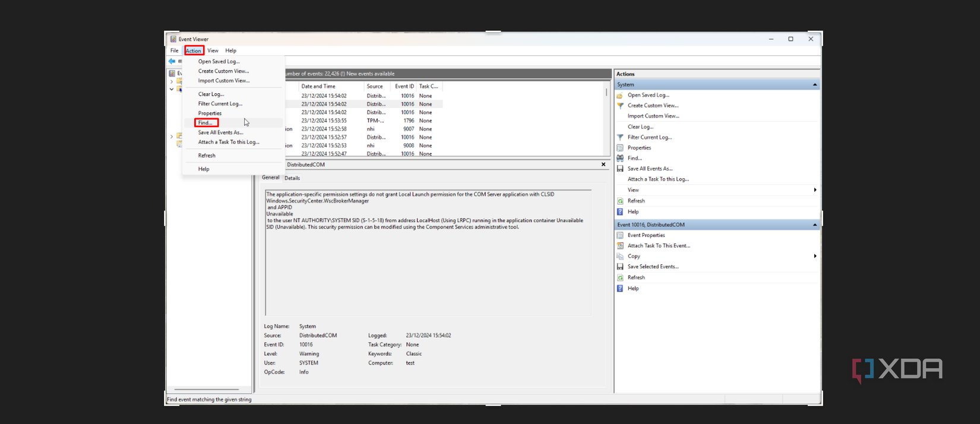Click Refresh icon under Event 10016 section

pyautogui.click(x=620, y=277)
